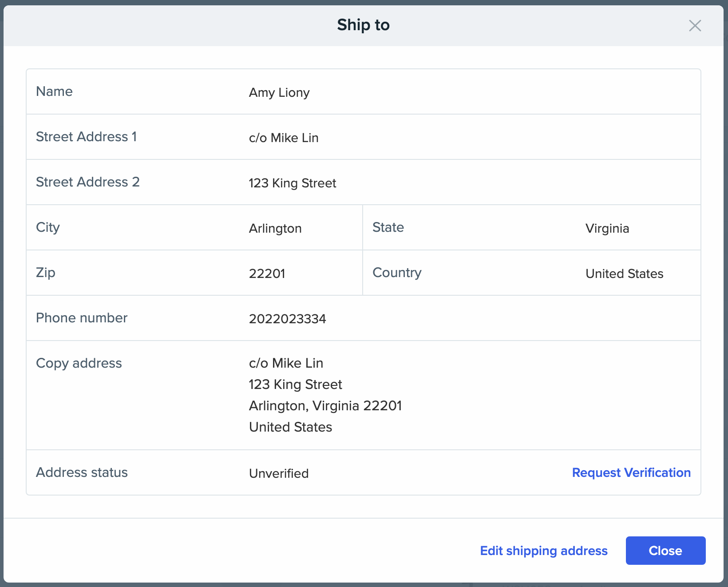
Task: Select the state value Virginia
Action: point(607,228)
